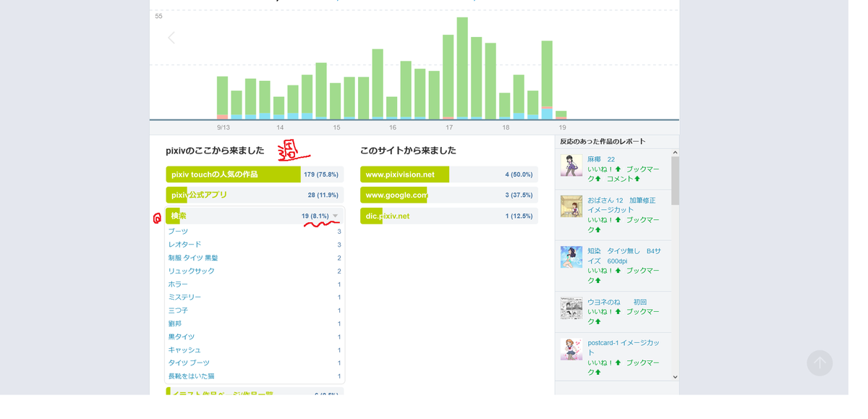Go to previous period with left chevron
The image size is (868, 419).
pyautogui.click(x=171, y=38)
